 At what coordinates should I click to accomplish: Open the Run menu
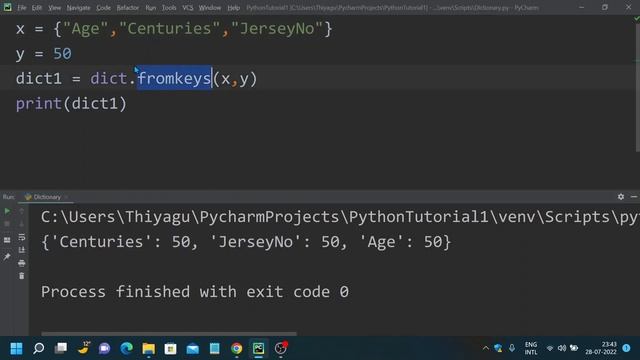coord(151,8)
